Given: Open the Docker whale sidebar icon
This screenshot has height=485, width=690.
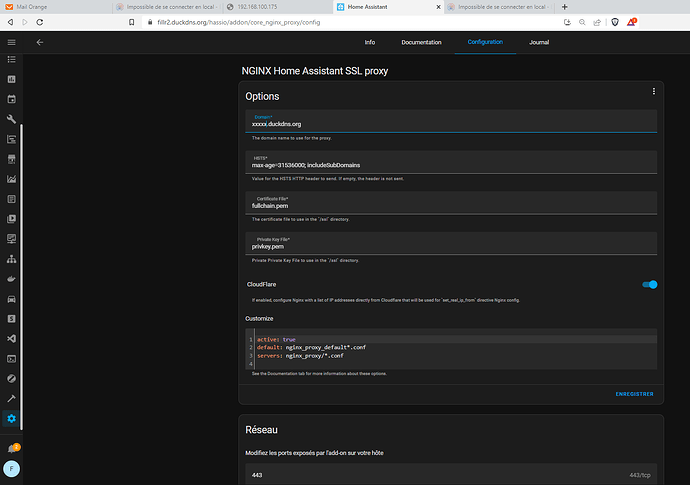Looking at the screenshot, I should 11,279.
